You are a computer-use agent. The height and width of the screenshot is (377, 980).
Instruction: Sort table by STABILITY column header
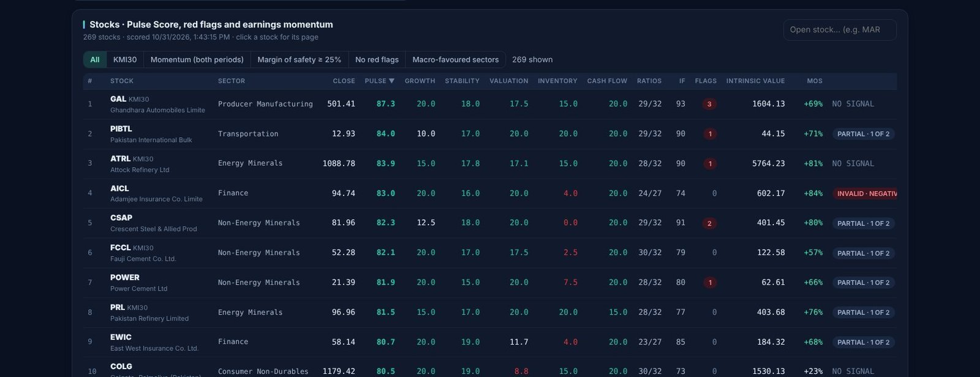tap(462, 81)
